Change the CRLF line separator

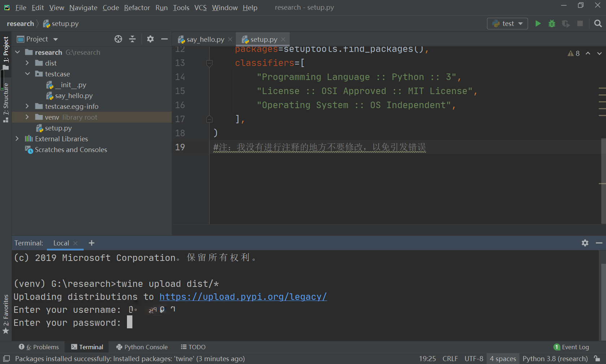450,359
